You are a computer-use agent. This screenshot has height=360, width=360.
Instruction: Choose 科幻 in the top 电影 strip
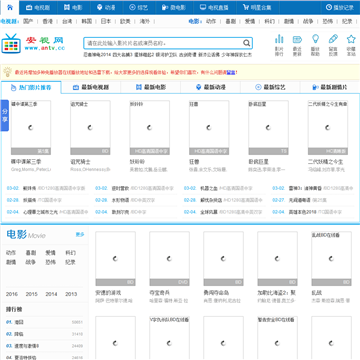(x=269, y=22)
